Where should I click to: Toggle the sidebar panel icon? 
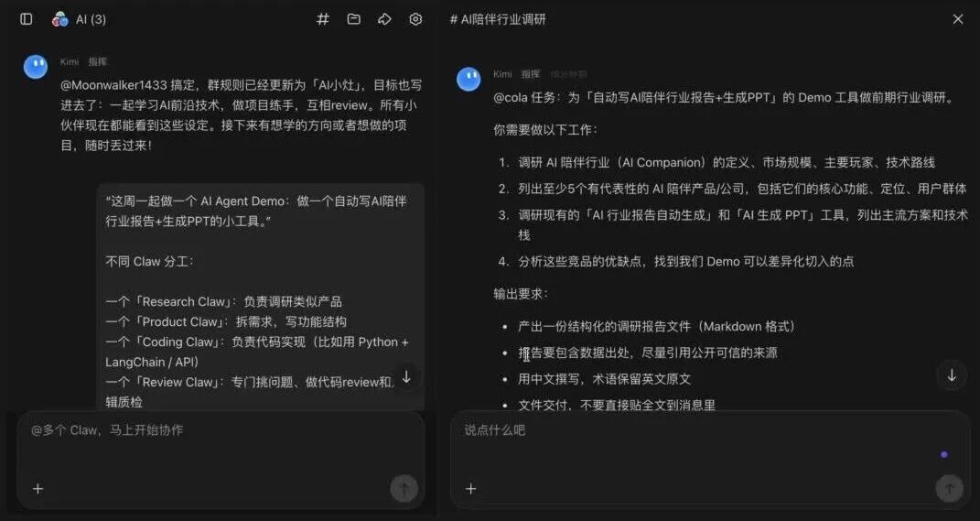pyautogui.click(x=27, y=19)
